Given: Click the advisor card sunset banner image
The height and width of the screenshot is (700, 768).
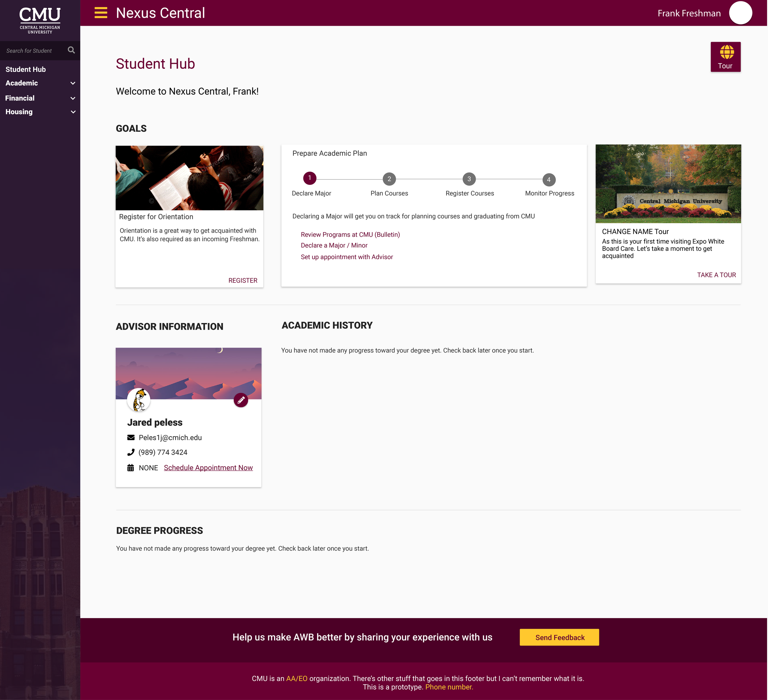Looking at the screenshot, I should (189, 373).
